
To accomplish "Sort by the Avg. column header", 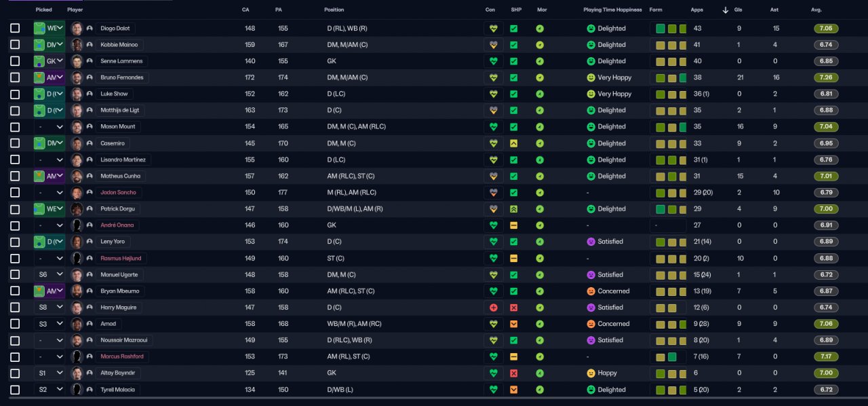I will coord(816,10).
